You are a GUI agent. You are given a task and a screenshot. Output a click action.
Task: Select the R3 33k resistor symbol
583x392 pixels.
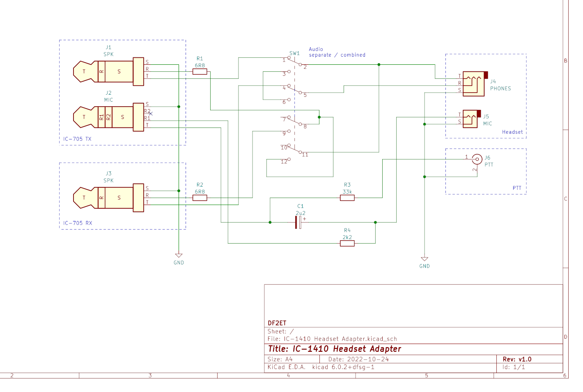(347, 198)
